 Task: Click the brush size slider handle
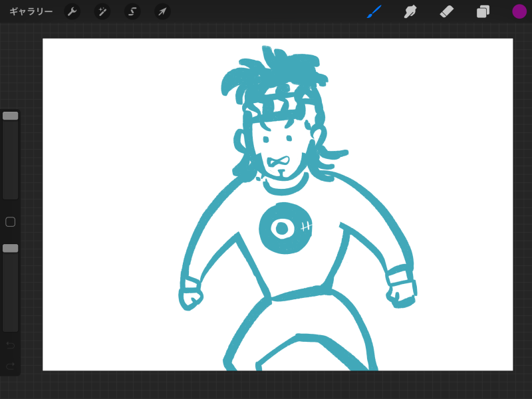(x=11, y=116)
